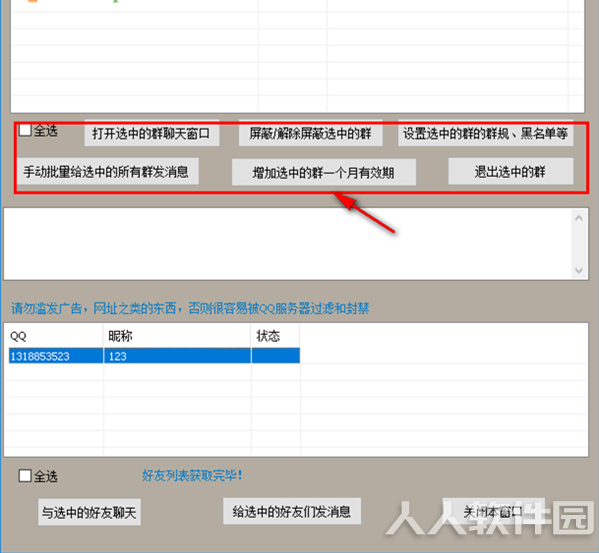The height and width of the screenshot is (553, 599).
Task: Click the message box scroll up arrow
Action: (579, 218)
